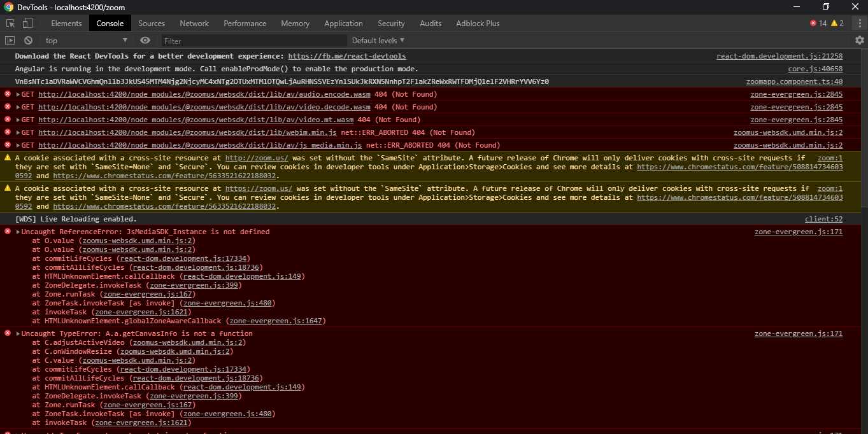
Task: Open the js_media.min.js URL link
Action: 200,145
